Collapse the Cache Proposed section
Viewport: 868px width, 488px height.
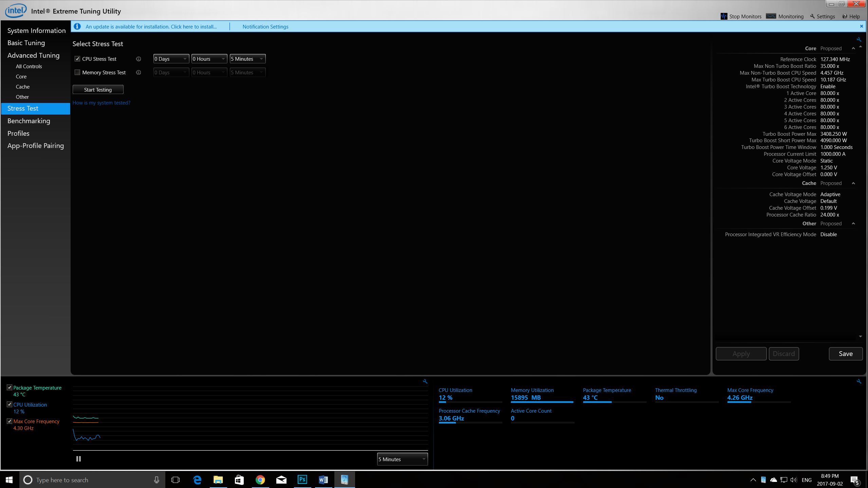pyautogui.click(x=853, y=183)
